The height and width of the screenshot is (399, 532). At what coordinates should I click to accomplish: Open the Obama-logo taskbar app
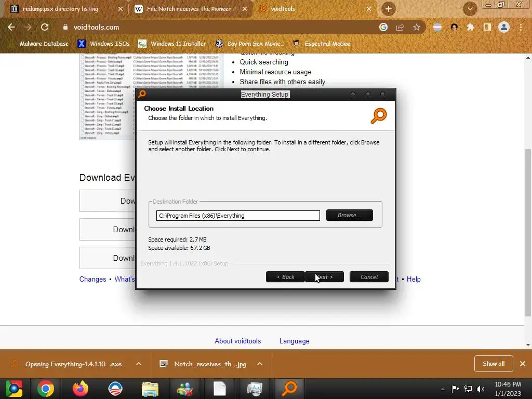pyautogui.click(x=115, y=389)
